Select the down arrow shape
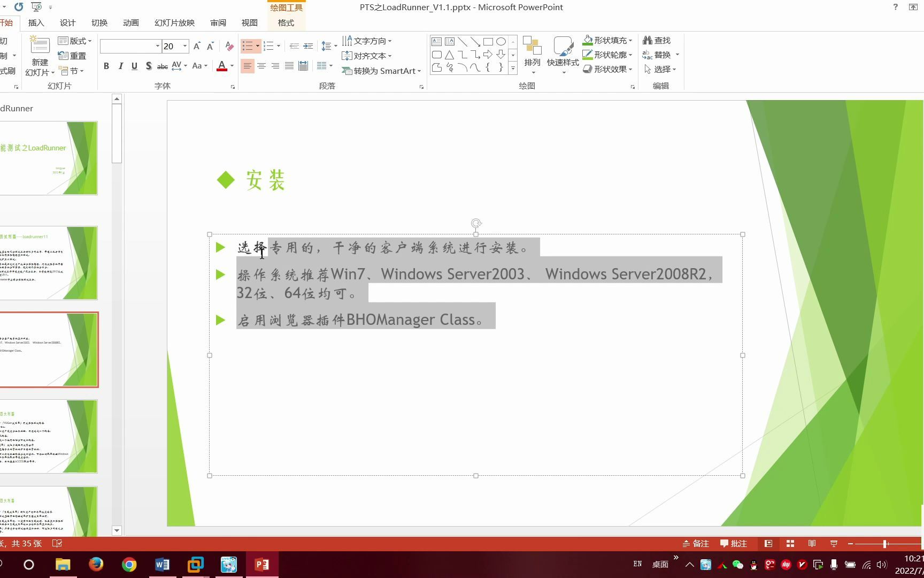Image resolution: width=924 pixels, height=578 pixels. click(x=501, y=55)
